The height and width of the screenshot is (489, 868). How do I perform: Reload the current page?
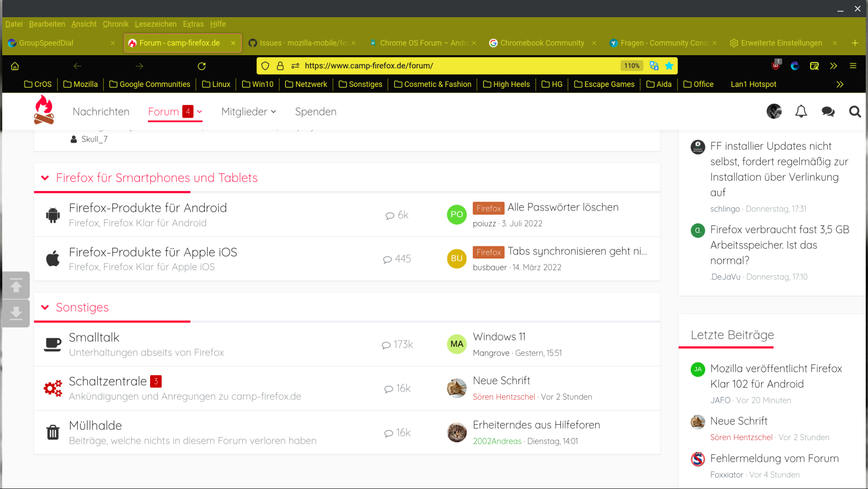(x=202, y=66)
